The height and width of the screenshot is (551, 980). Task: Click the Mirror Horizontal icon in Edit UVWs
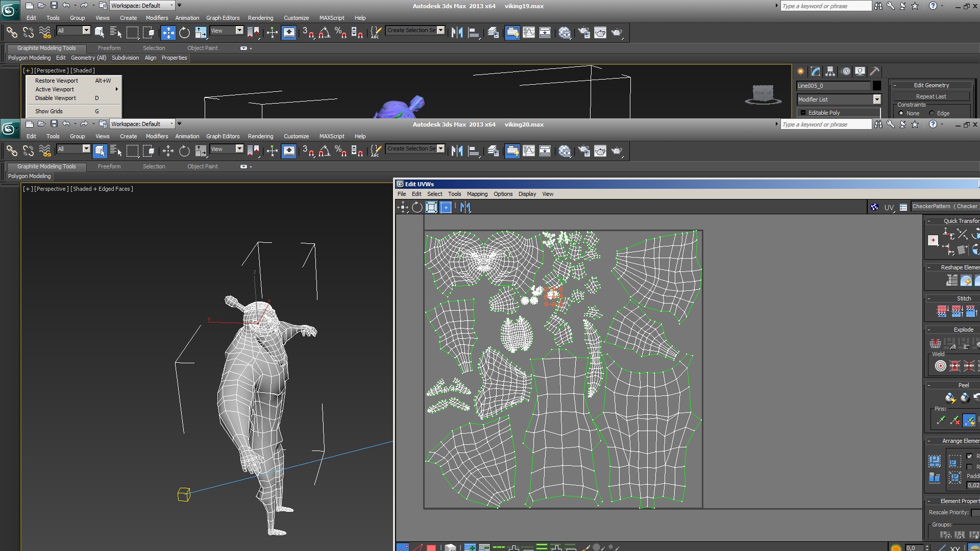click(465, 207)
